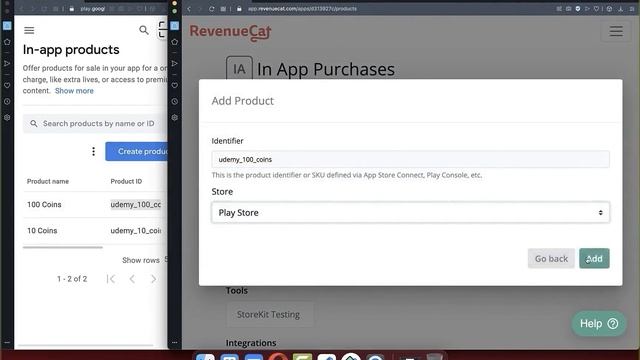Open settings gear in left Opera sidebar
Image resolution: width=640 pixels, height=360 pixels.
click(7, 118)
